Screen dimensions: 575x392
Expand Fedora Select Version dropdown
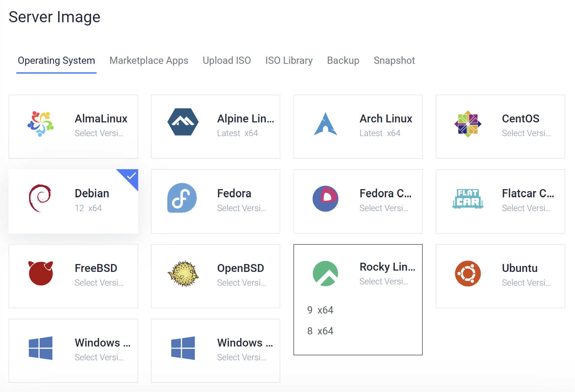coord(241,208)
